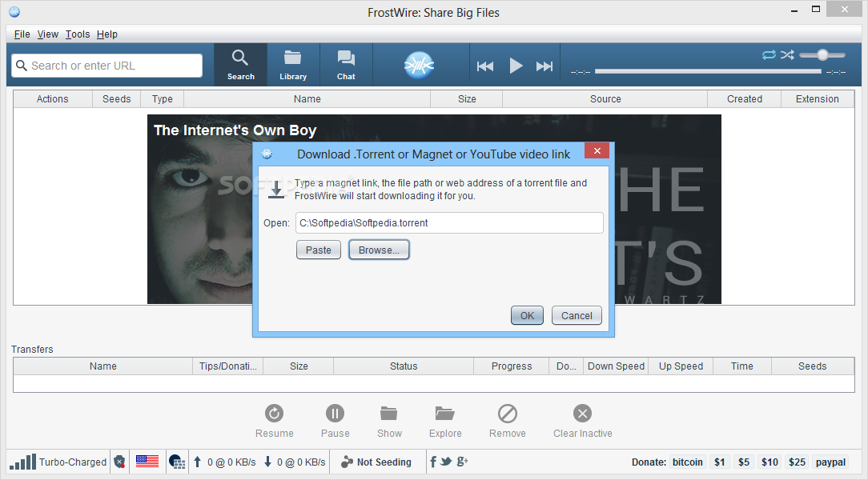Sort transfers by Tips/Donati... column

pos(227,366)
